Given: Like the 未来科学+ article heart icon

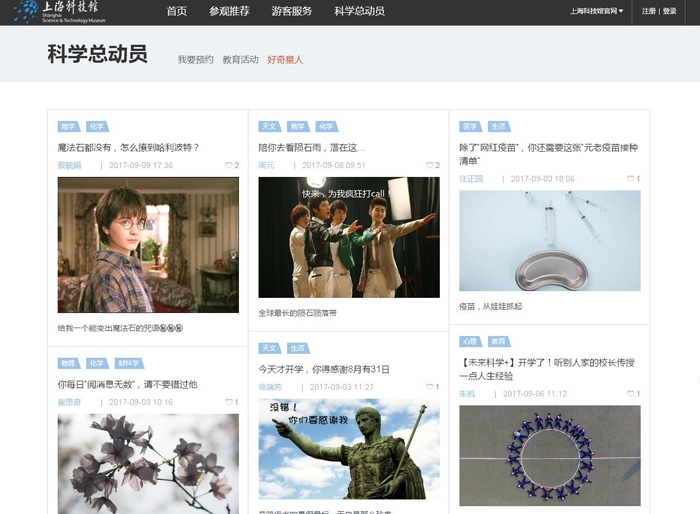Looking at the screenshot, I should 630,393.
